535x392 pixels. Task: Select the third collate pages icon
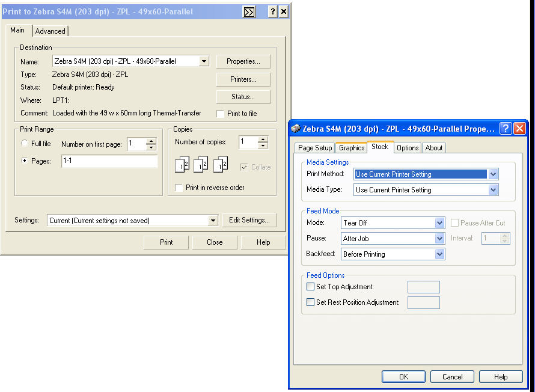[221, 165]
